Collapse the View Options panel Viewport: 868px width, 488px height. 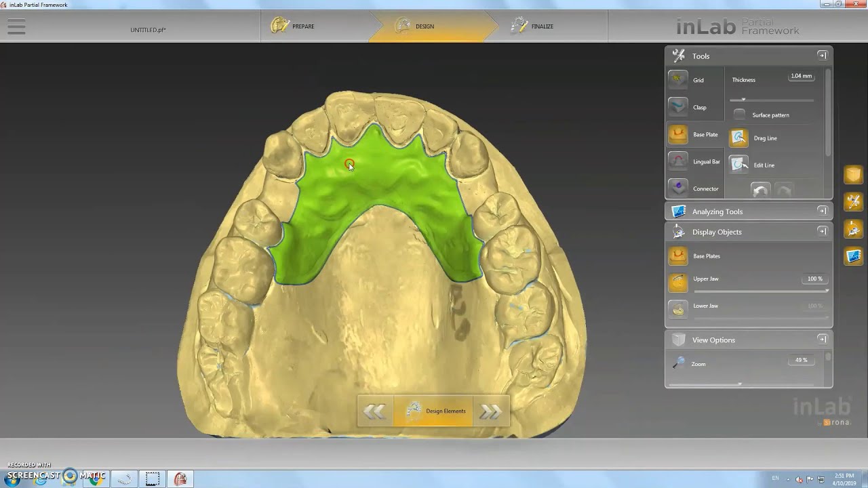(x=822, y=340)
